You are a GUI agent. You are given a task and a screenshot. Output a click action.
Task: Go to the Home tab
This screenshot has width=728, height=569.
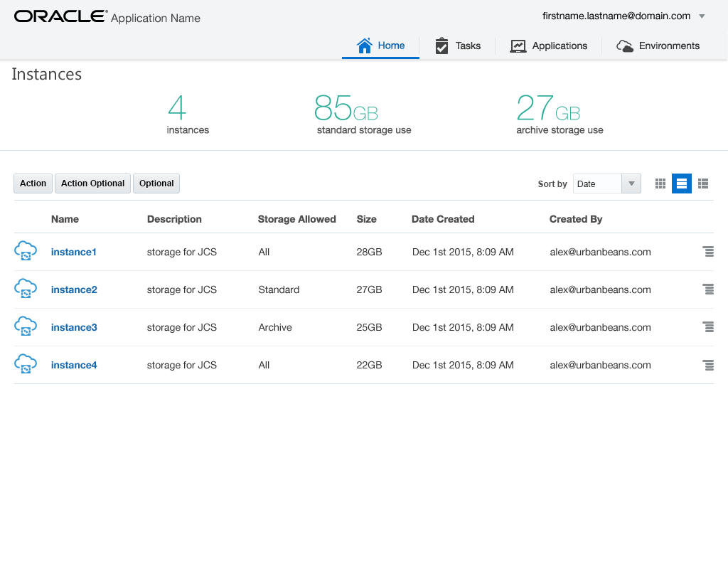[x=380, y=46]
